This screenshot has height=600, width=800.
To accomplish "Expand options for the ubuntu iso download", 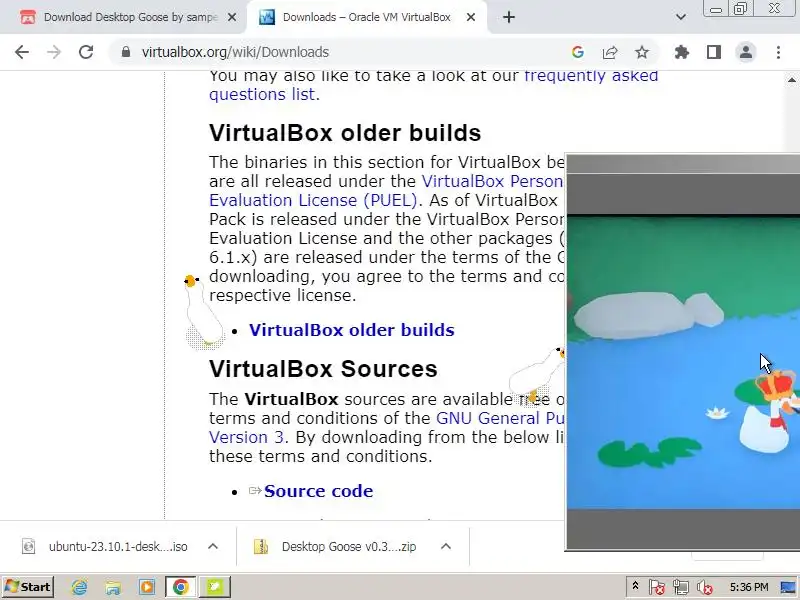I will pos(213,546).
